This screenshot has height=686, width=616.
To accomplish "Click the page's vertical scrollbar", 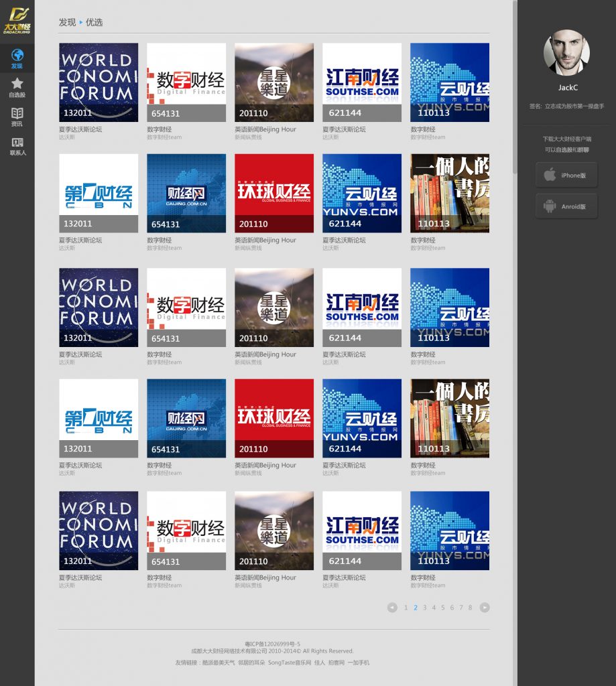I will 515,88.
